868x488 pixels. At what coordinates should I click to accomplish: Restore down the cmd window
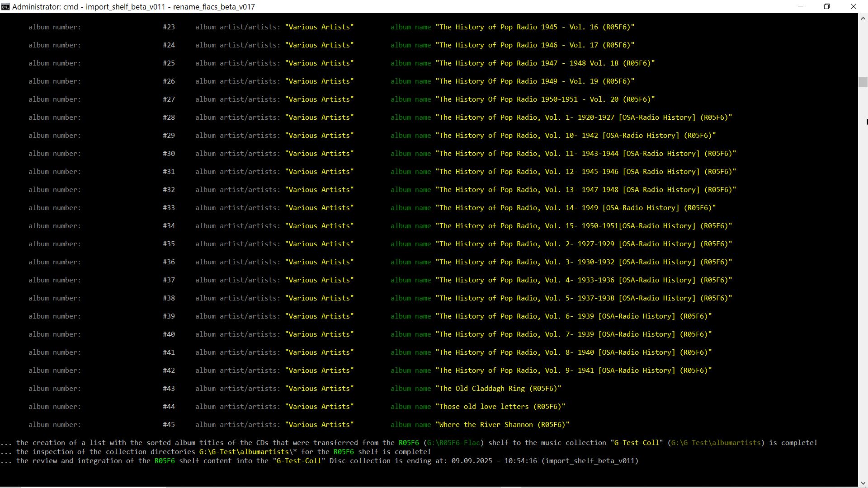point(827,6)
